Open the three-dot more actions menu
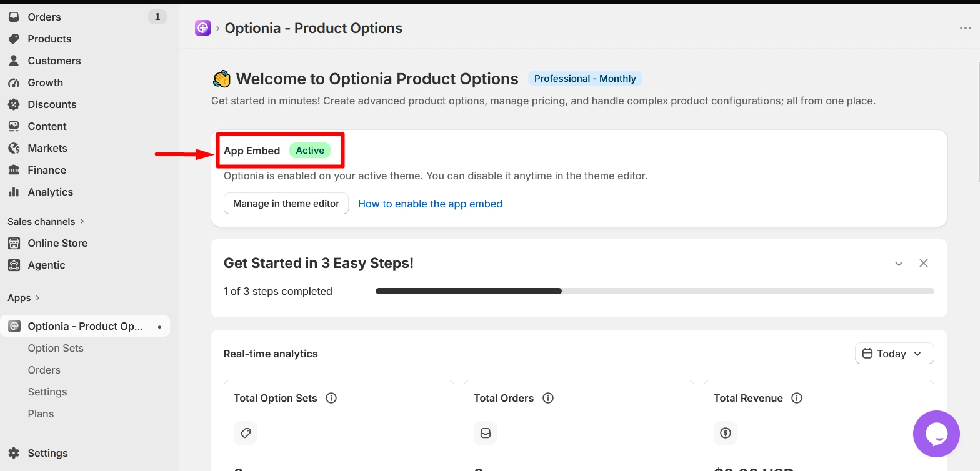The width and height of the screenshot is (980, 471). [966, 28]
